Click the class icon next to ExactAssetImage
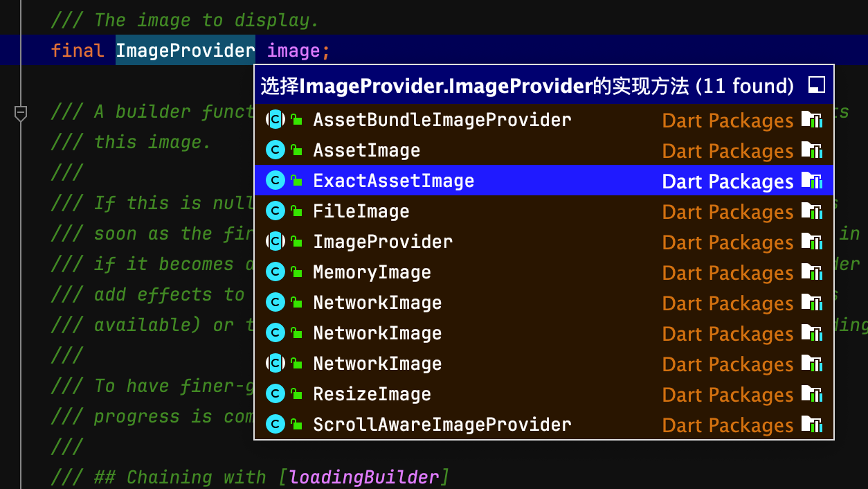This screenshot has width=868, height=489. (x=275, y=181)
